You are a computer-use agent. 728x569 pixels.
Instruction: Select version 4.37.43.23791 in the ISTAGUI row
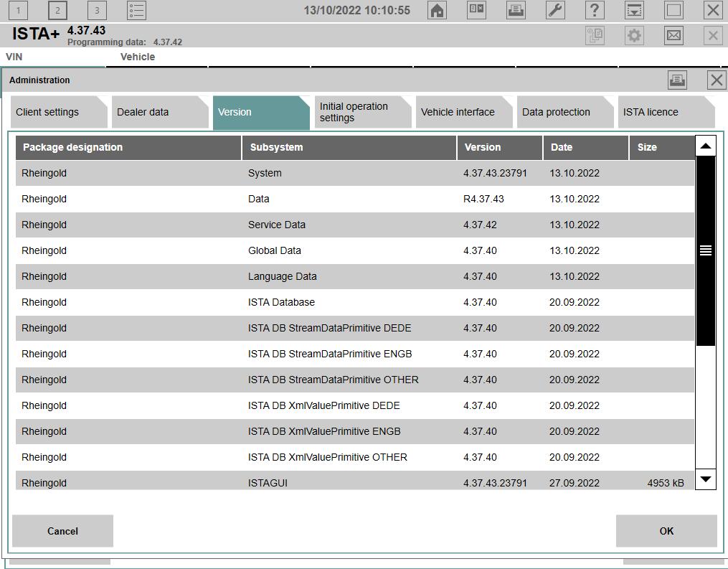[495, 483]
